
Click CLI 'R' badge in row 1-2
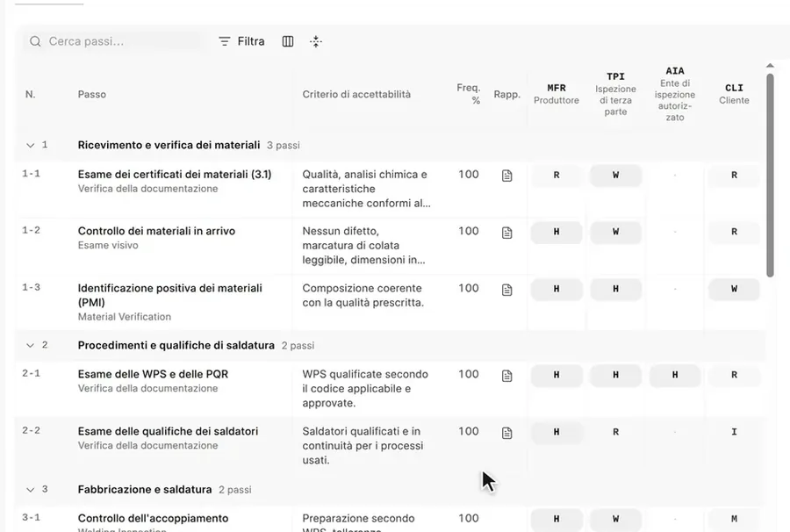click(734, 233)
